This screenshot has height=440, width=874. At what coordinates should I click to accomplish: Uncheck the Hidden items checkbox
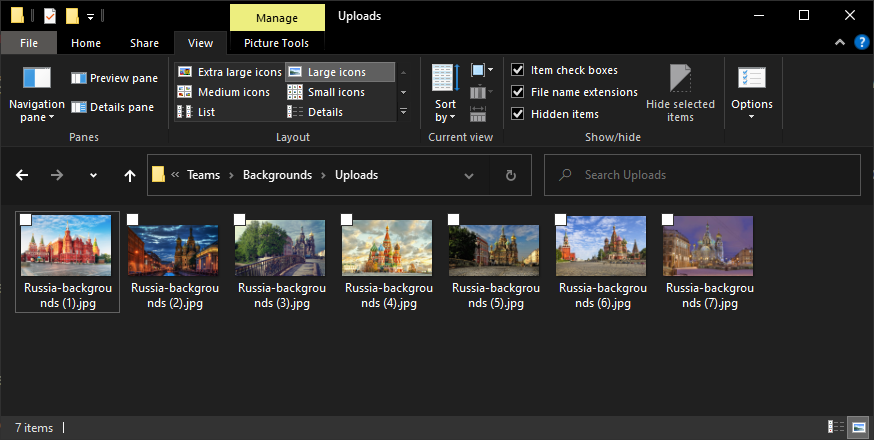(x=518, y=114)
